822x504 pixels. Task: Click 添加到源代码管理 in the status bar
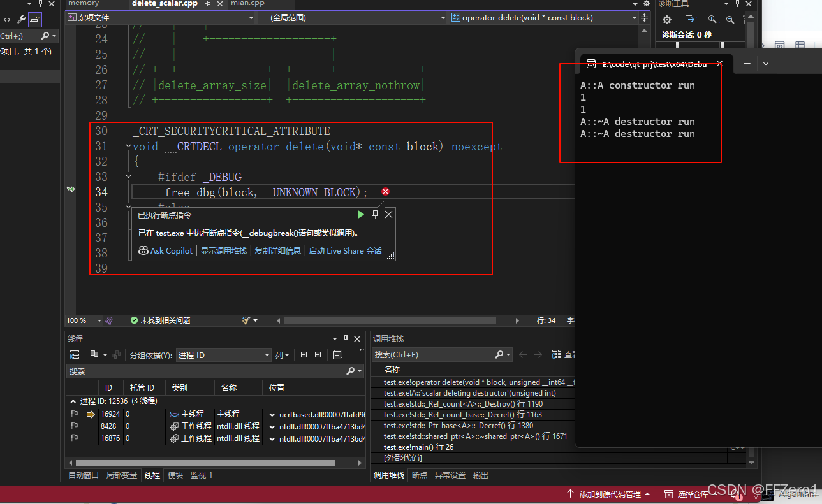pos(608,494)
